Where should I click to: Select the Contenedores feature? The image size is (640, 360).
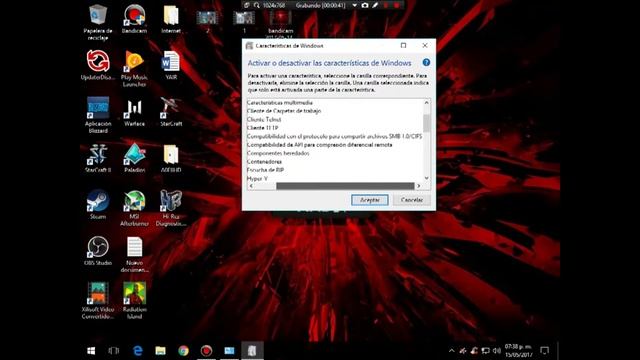coord(264,162)
